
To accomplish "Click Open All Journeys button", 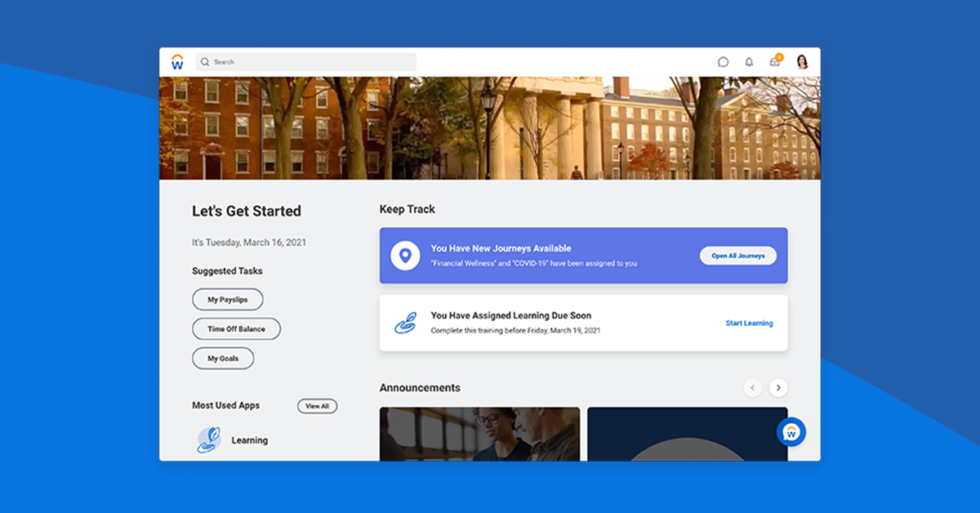I will coord(738,256).
